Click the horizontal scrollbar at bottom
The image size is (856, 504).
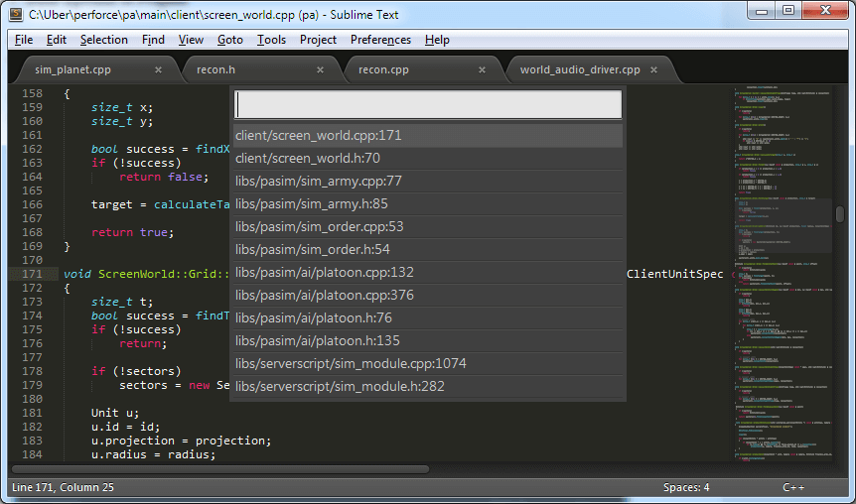tap(220, 469)
